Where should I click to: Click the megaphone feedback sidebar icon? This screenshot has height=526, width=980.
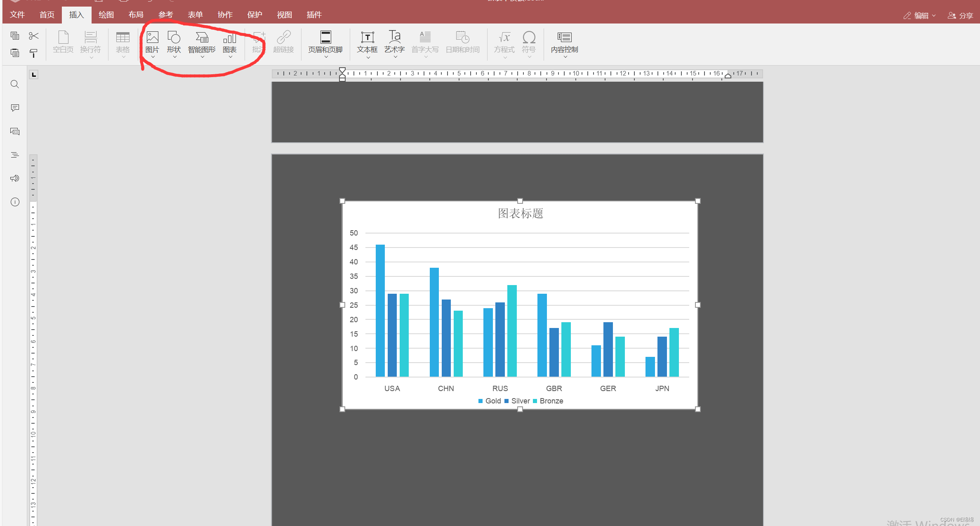15,178
